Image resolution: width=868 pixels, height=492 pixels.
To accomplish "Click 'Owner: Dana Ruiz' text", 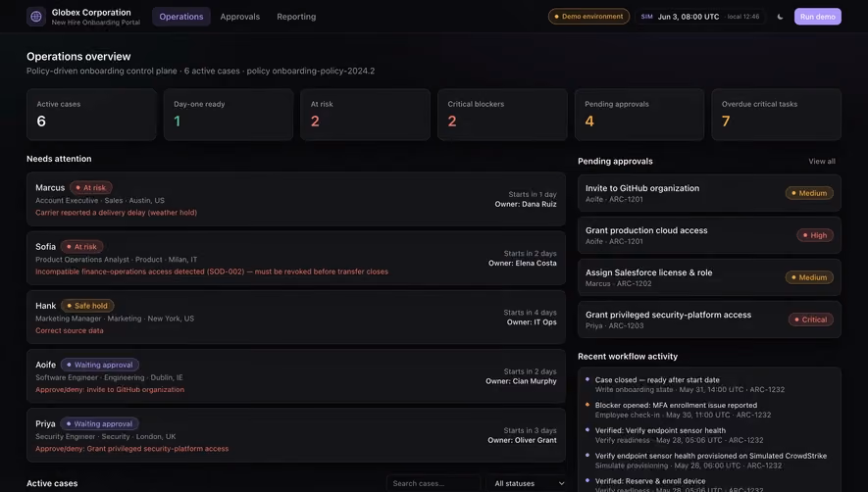I will (x=526, y=204).
